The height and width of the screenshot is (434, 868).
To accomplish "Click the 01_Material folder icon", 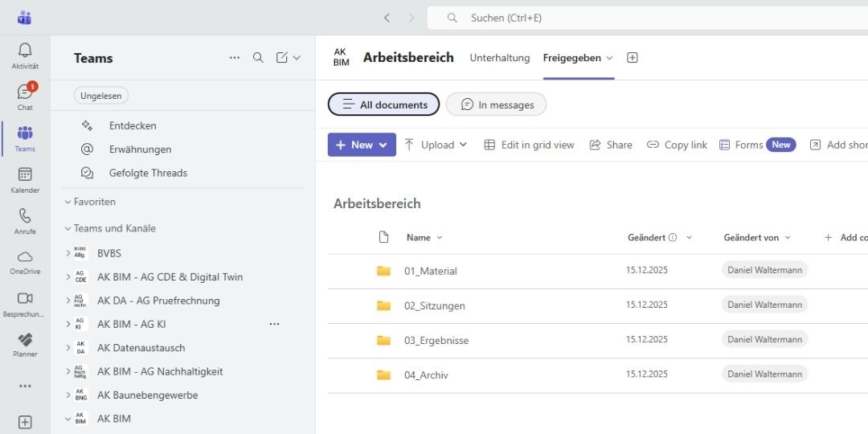I will point(383,271).
